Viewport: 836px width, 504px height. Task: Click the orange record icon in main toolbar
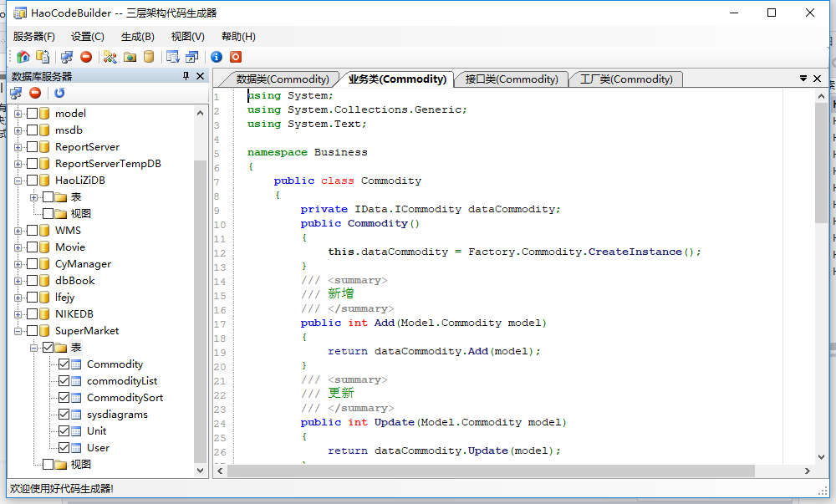click(x=236, y=57)
